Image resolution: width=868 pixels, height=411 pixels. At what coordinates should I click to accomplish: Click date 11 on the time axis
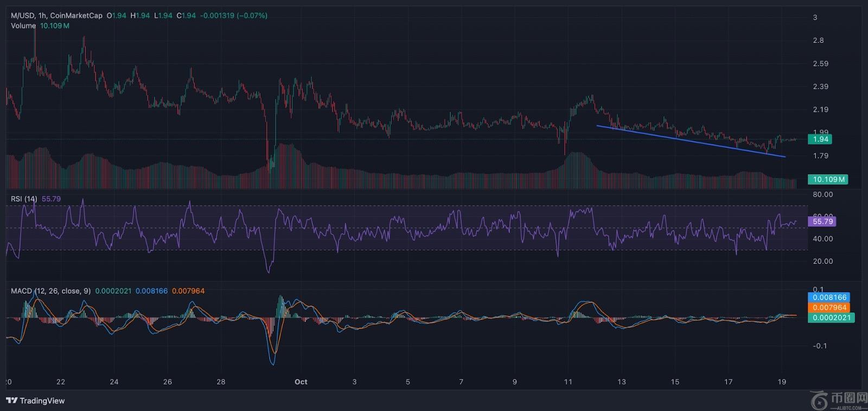pyautogui.click(x=568, y=382)
